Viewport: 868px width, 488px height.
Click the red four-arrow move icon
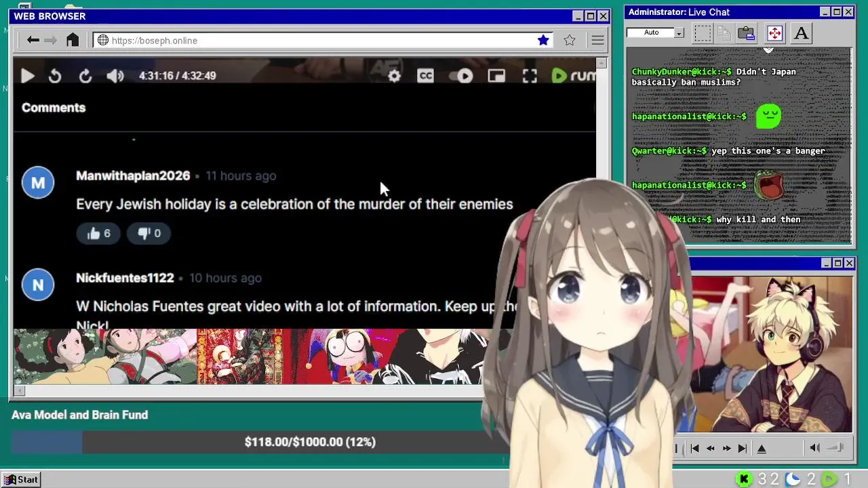(774, 33)
